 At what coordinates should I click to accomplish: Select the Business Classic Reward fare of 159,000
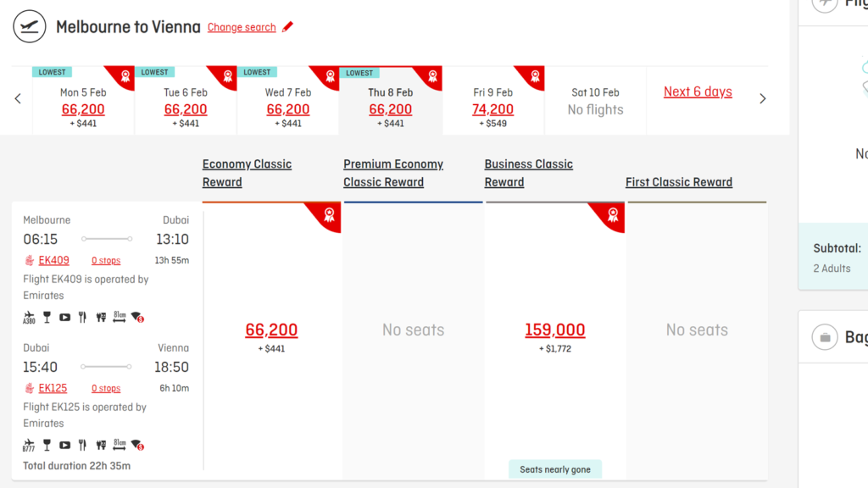click(555, 329)
